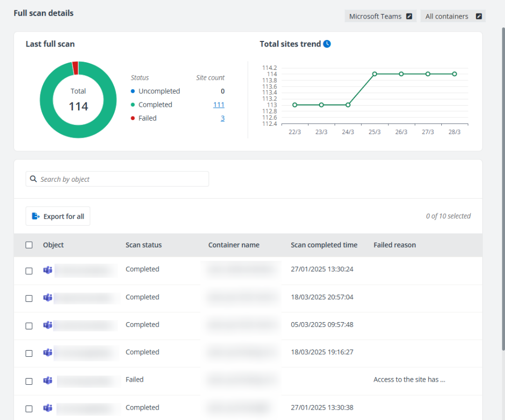Viewport: 505px width, 420px height.
Task: Check the checkbox next to the Failed scan row
Action: click(x=29, y=381)
